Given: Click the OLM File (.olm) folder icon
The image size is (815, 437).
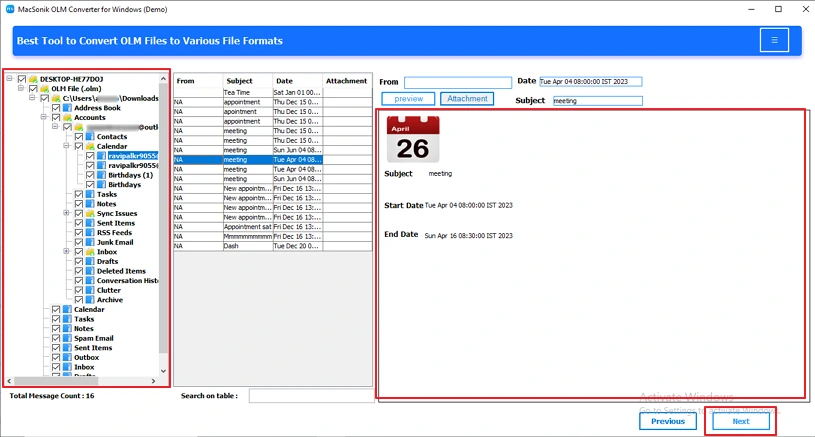Looking at the screenshot, I should 45,88.
